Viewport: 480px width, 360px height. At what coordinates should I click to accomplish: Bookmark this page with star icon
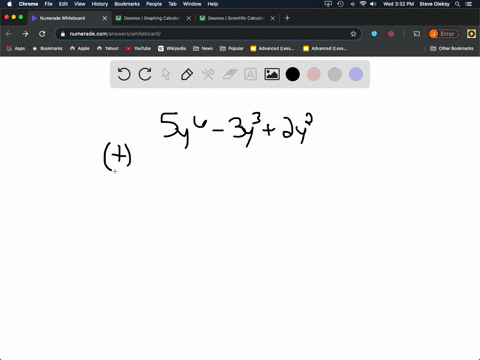click(353, 34)
